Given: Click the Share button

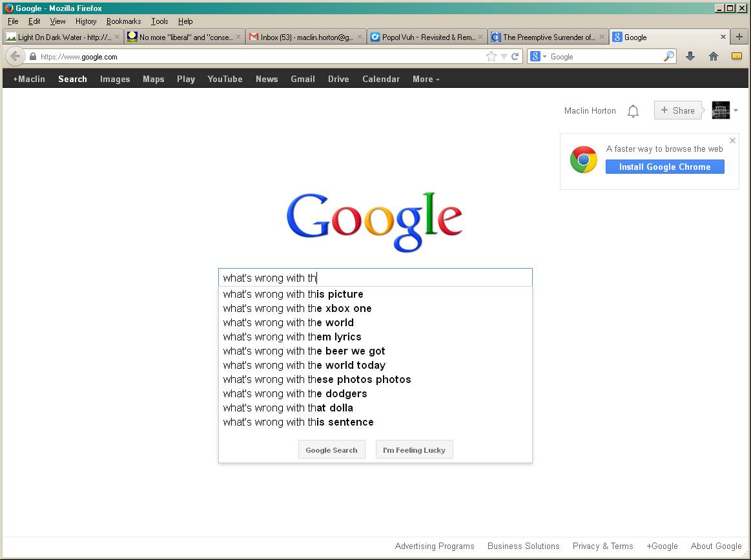Looking at the screenshot, I should (x=677, y=110).
